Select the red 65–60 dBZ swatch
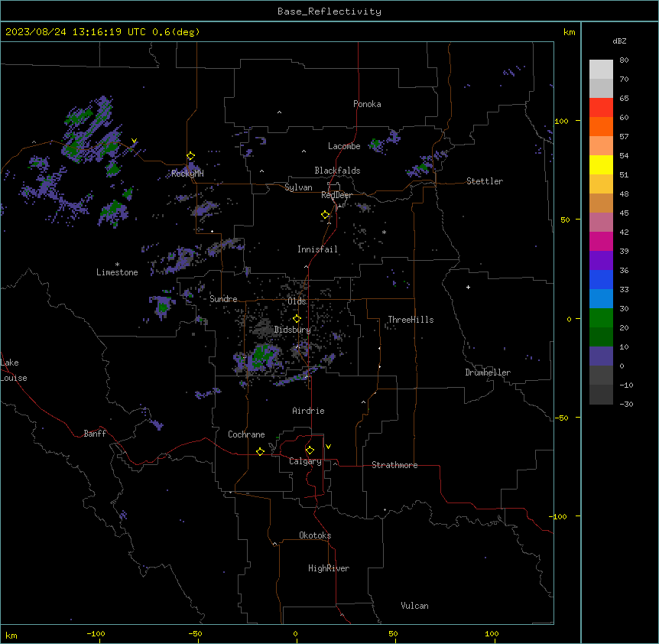Image resolution: width=659 pixels, height=644 pixels. 601,107
